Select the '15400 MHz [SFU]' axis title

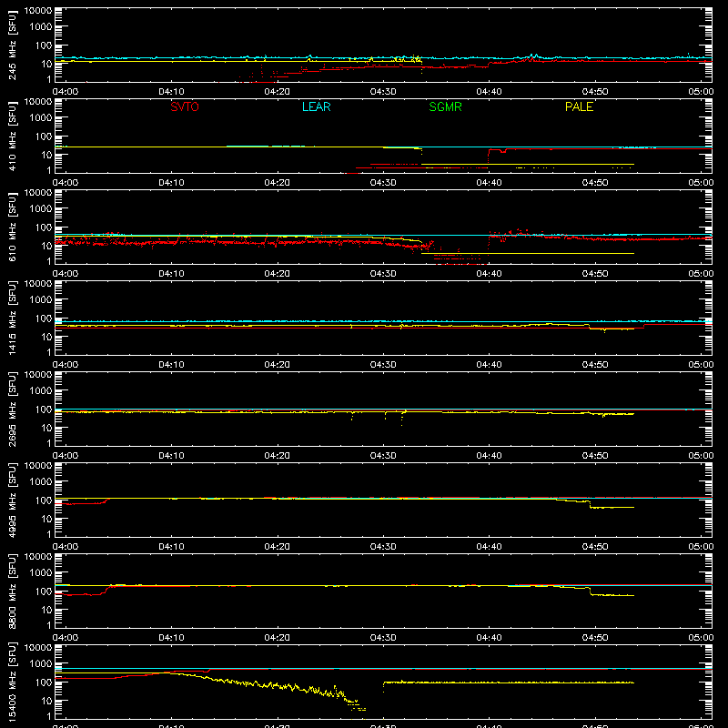[13, 682]
